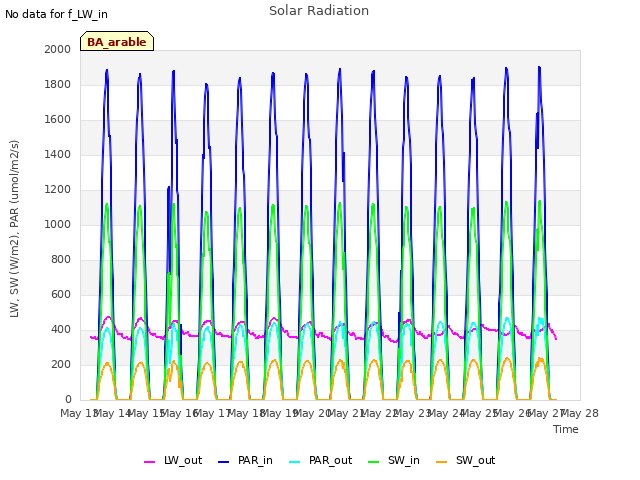Click the 200 y-axis tick label
This screenshot has width=640, height=480.
pos(61,364)
